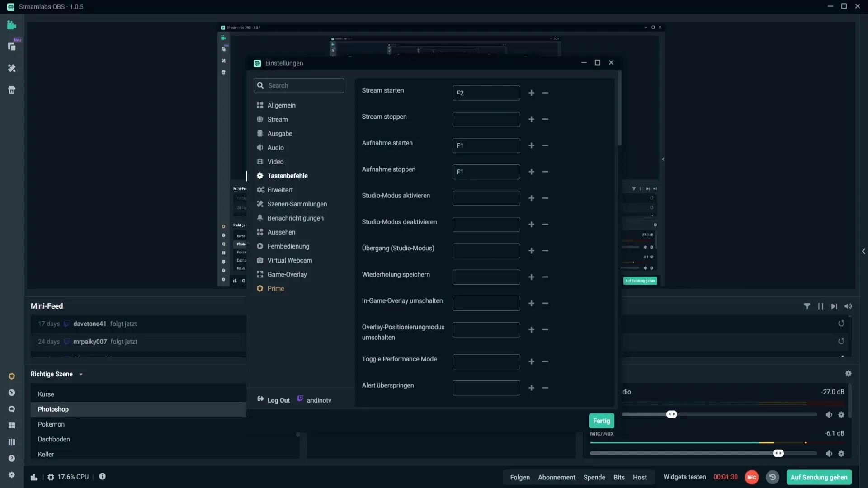
Task: Expand the collapsed right side panel arrow
Action: click(x=863, y=251)
